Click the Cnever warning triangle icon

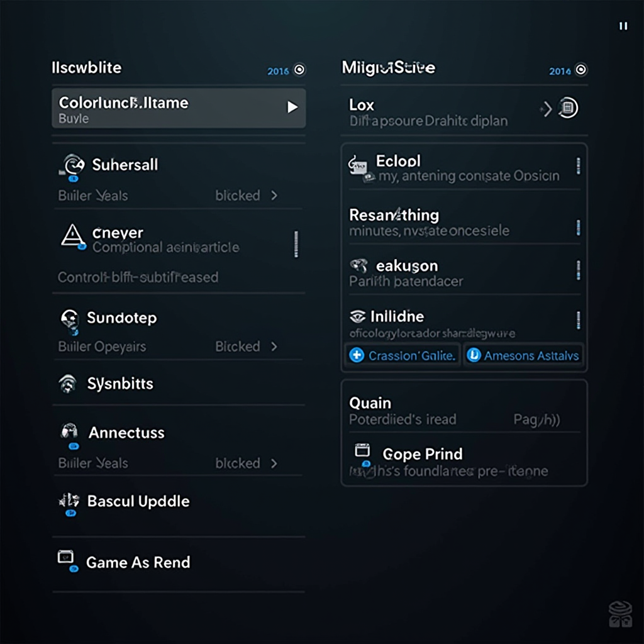[x=71, y=236]
